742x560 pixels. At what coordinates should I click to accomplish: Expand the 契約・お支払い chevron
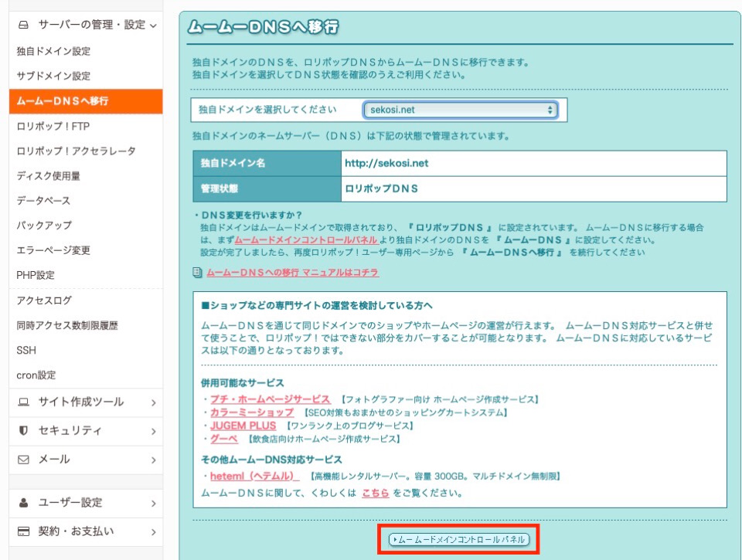[x=154, y=531]
